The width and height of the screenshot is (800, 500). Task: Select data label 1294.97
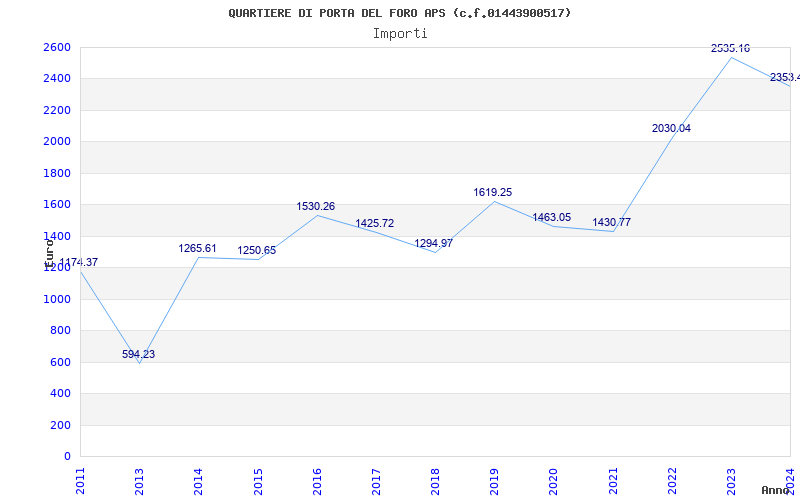coord(434,243)
